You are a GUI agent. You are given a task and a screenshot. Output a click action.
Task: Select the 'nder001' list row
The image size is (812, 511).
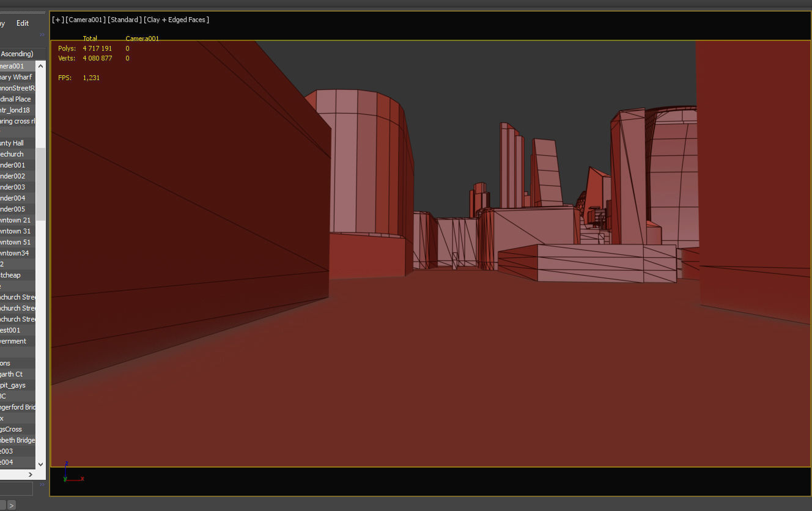pos(18,165)
